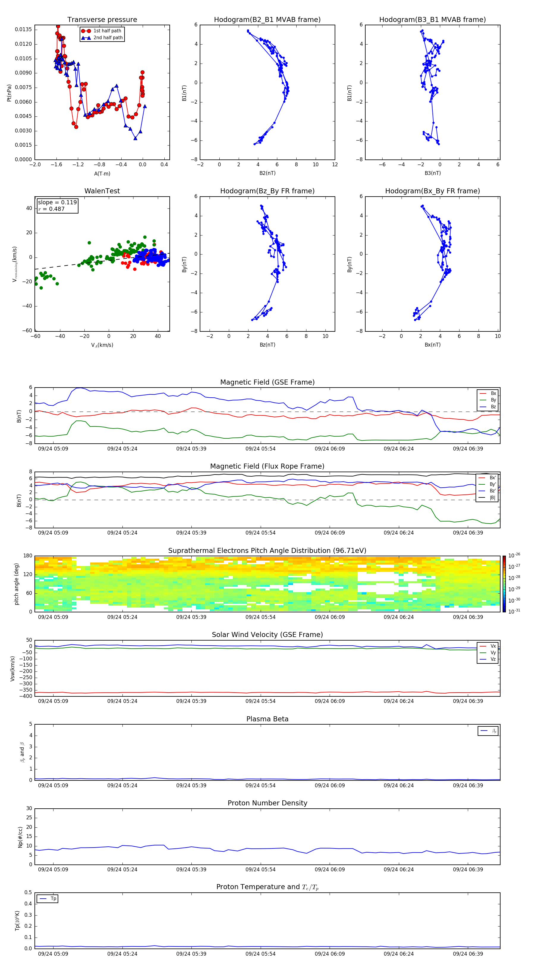This screenshot has width=535, height=980.
Task: Click the red Vx curve in velocity plot
Action: click(x=267, y=693)
